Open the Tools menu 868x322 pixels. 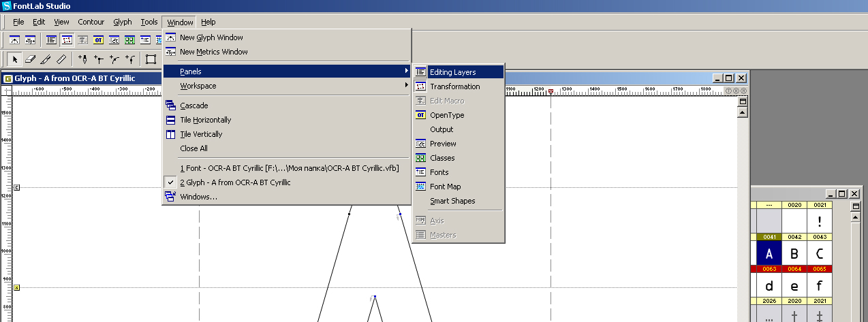[x=149, y=22]
